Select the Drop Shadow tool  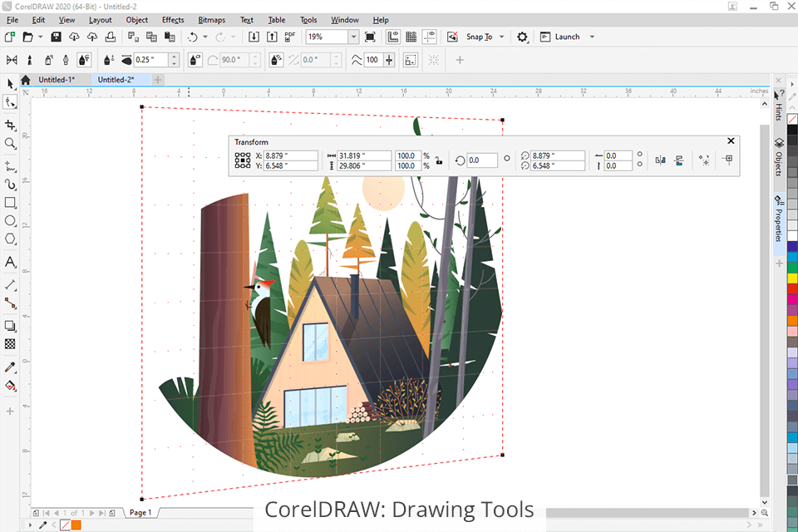point(10,326)
